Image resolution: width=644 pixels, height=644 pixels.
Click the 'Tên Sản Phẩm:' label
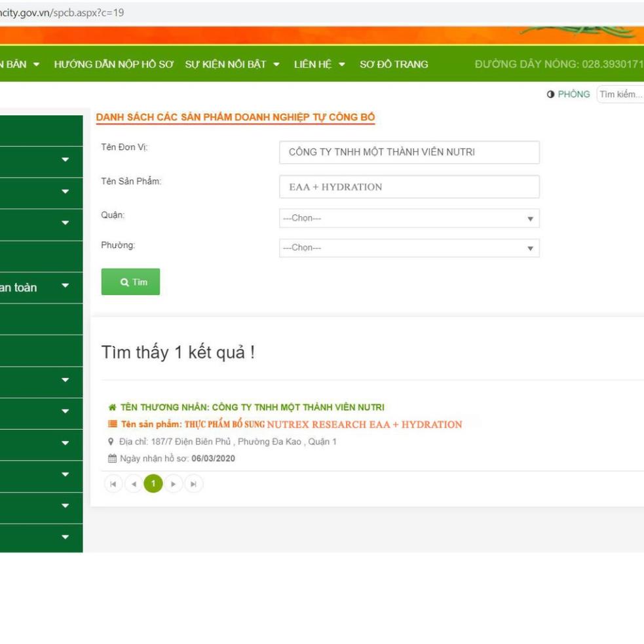point(132,181)
